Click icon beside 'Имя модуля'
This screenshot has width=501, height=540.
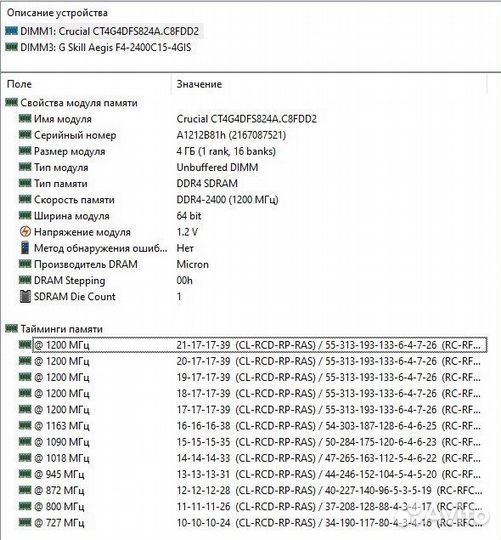(x=25, y=118)
